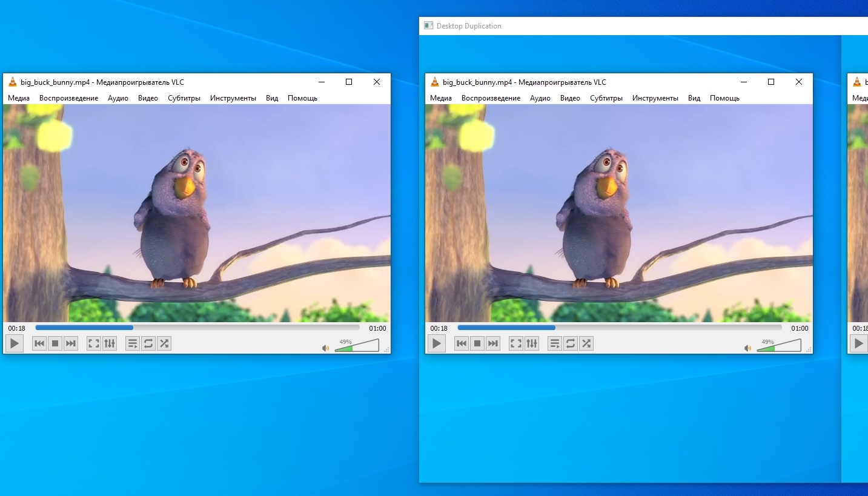This screenshot has width=868, height=496.
Task: Click playlist icon in Desktop Duplication VLC window
Action: coord(555,344)
